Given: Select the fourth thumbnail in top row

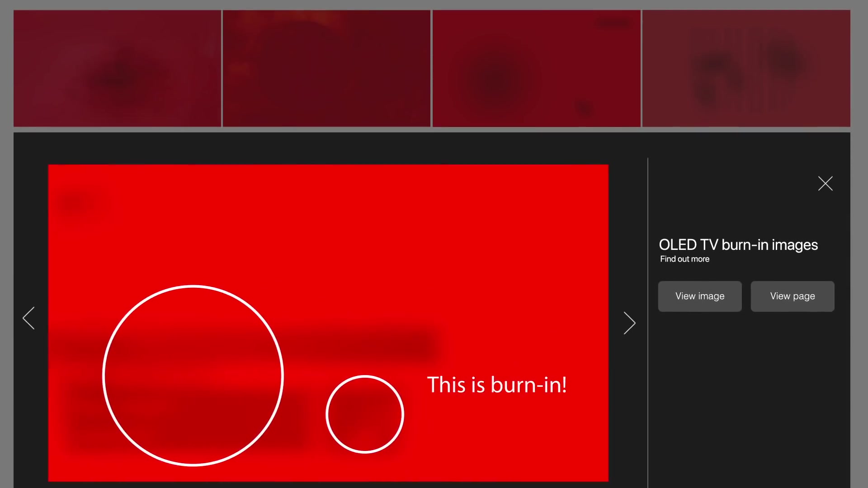Looking at the screenshot, I should coord(746,68).
